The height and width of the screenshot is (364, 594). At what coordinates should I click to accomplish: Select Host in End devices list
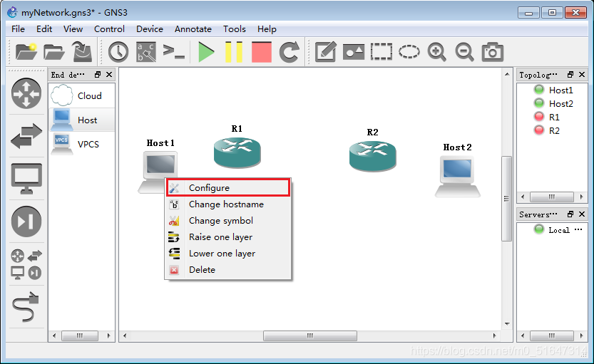[x=82, y=120]
